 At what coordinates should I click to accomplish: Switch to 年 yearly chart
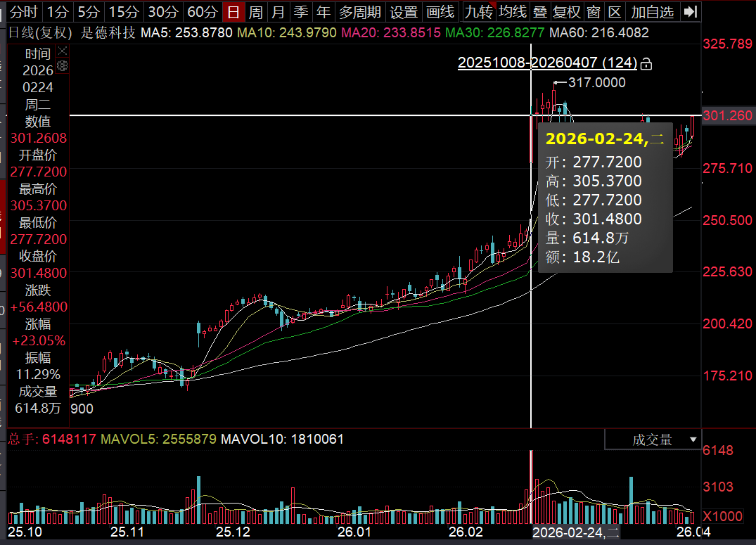click(x=323, y=11)
